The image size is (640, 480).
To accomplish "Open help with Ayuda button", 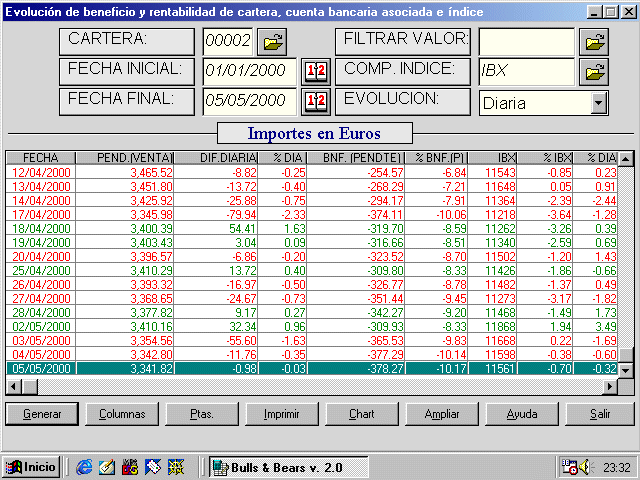I will [x=522, y=414].
